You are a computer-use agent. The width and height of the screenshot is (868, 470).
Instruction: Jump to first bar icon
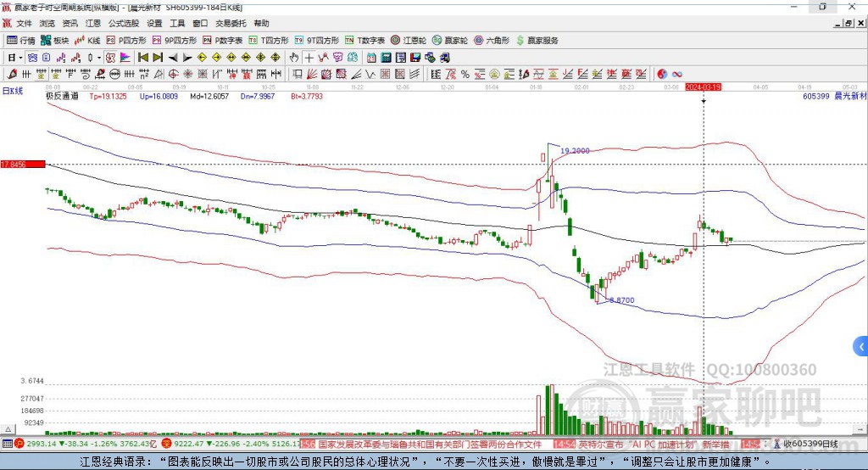click(x=142, y=58)
